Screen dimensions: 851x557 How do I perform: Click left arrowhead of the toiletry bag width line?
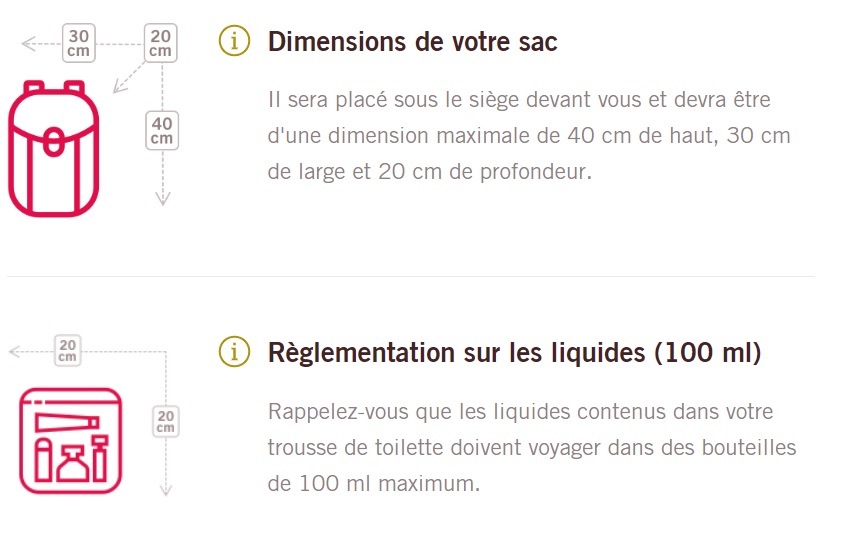(x=13, y=352)
